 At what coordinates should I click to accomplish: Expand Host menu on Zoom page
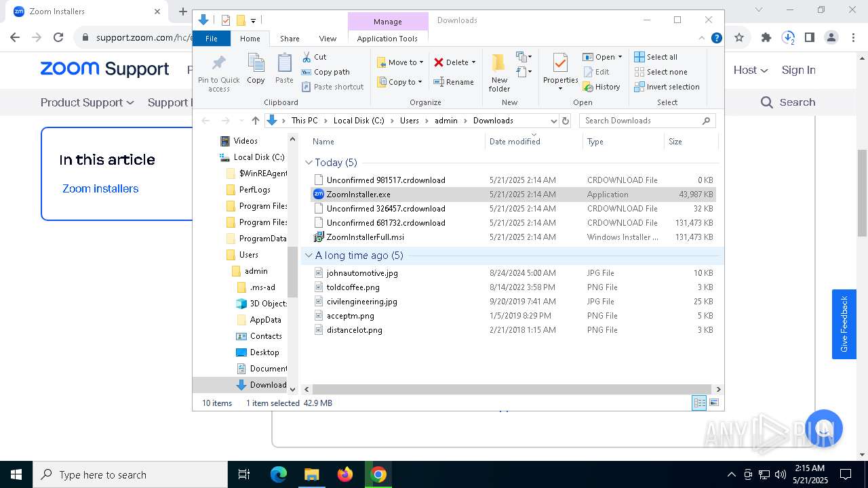(x=751, y=70)
